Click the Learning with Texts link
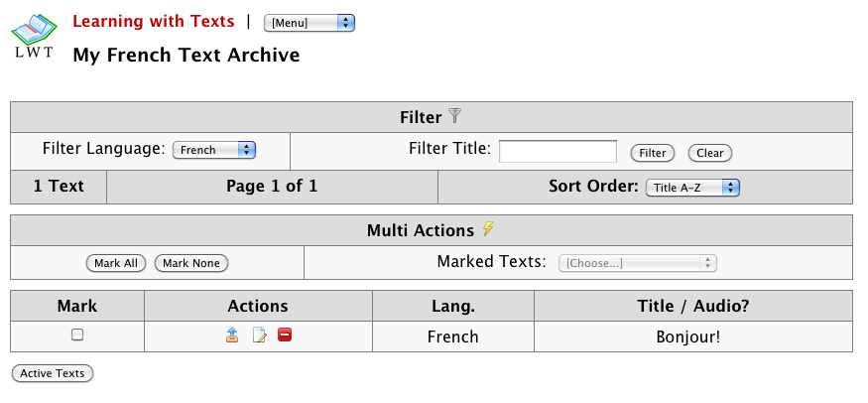The height and width of the screenshot is (403, 868). tap(154, 21)
